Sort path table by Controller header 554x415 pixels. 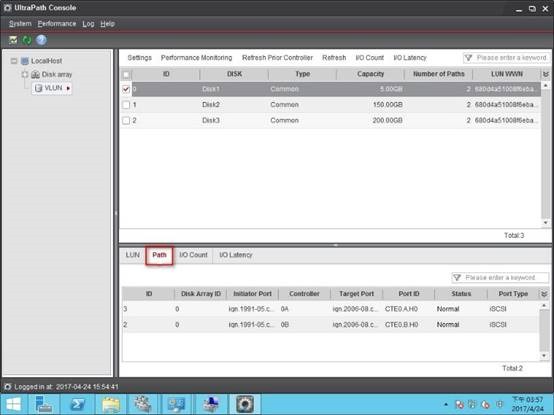click(x=304, y=294)
